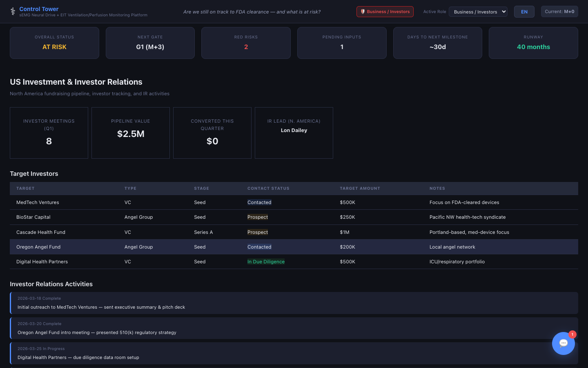Click the Control Tower logo icon

point(13,11)
